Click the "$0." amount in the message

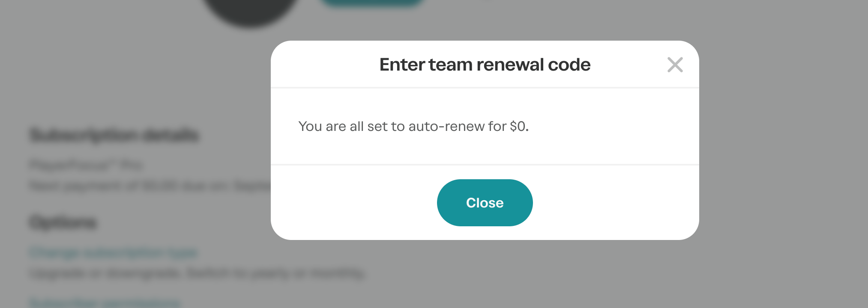coord(519,126)
